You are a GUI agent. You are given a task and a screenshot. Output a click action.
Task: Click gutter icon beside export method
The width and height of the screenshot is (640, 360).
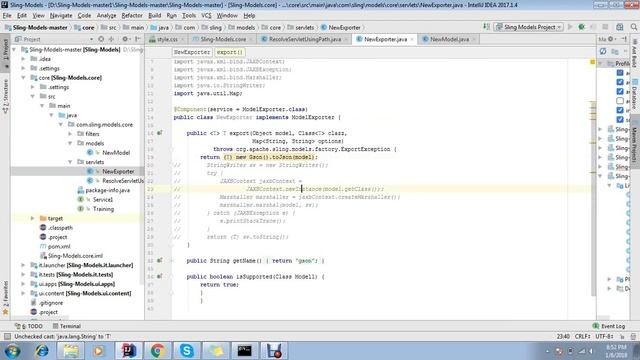160,133
